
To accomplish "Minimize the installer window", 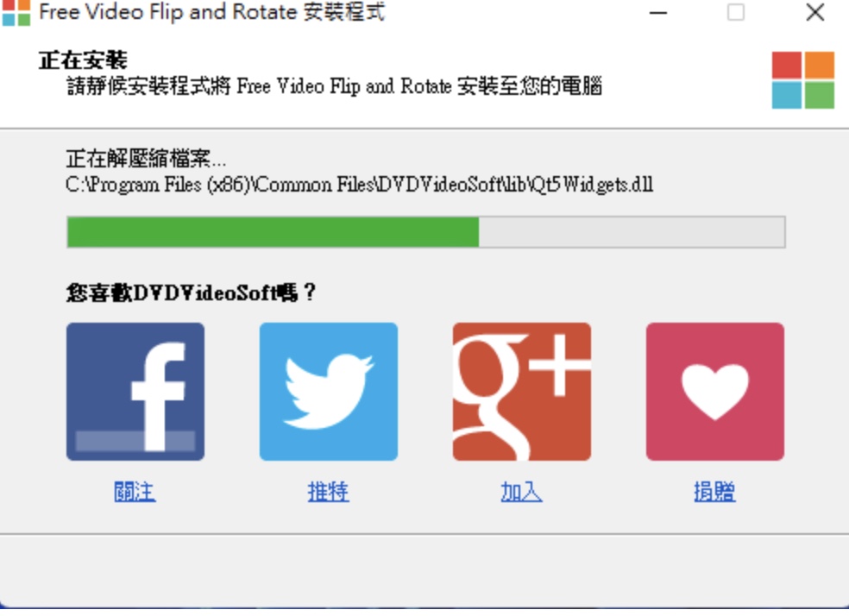I will click(x=657, y=12).
